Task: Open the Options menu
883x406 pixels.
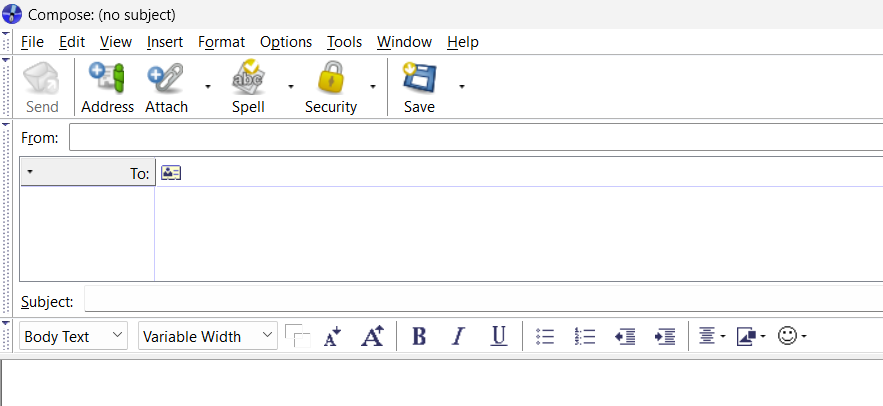Action: [286, 42]
